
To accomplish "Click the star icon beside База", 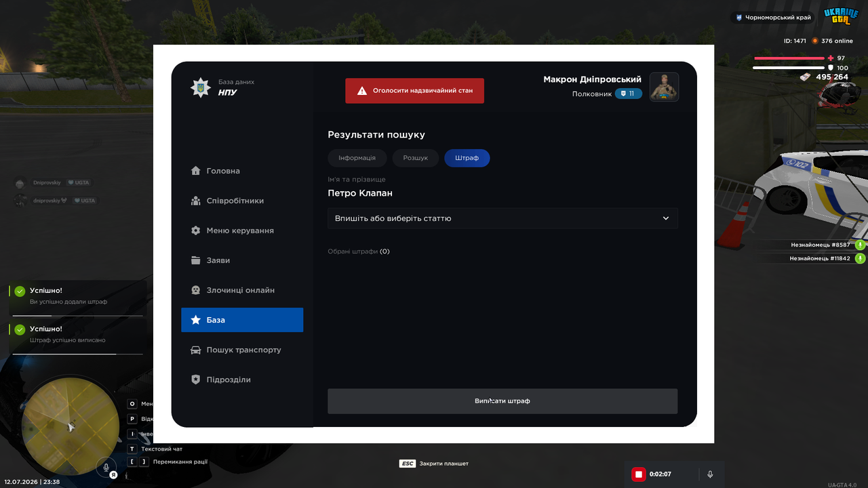I will point(195,320).
